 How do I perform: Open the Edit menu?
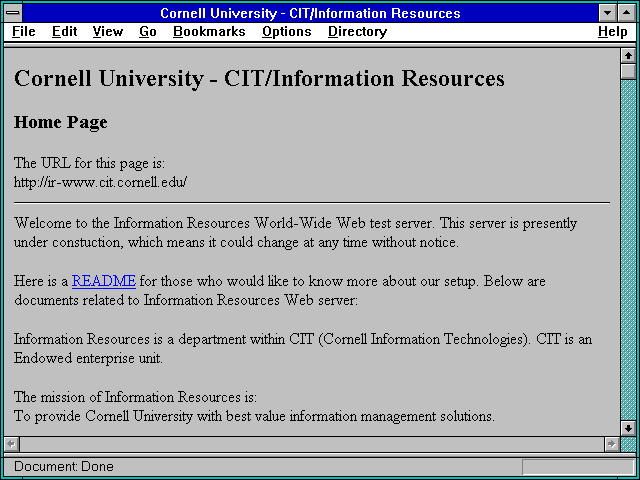click(x=64, y=32)
